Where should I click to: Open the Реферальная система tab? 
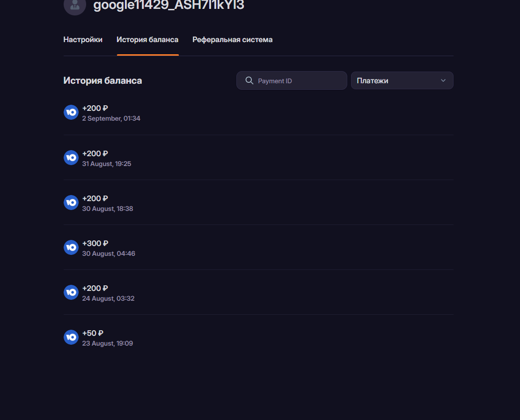[x=233, y=40]
